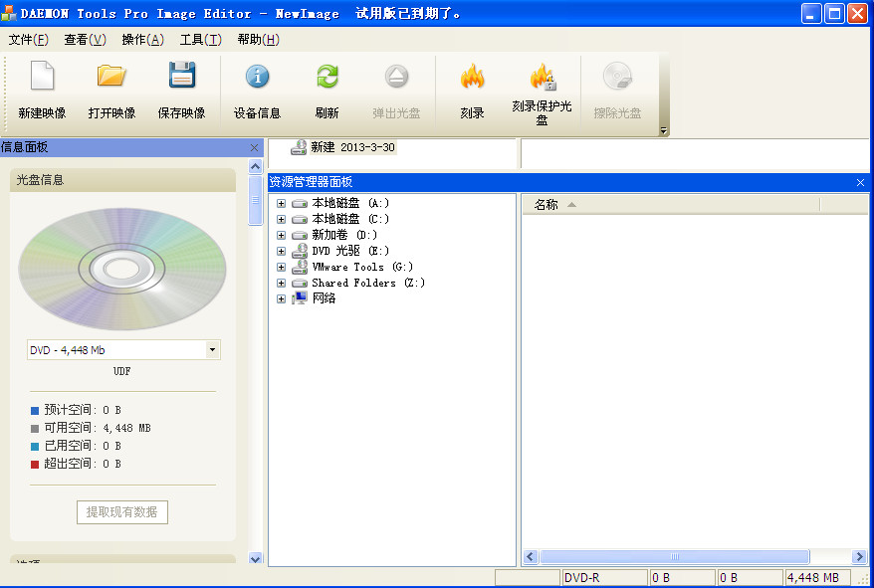874x588 pixels.
Task: Click the info panel vertical scroll thumb
Action: coord(255,201)
